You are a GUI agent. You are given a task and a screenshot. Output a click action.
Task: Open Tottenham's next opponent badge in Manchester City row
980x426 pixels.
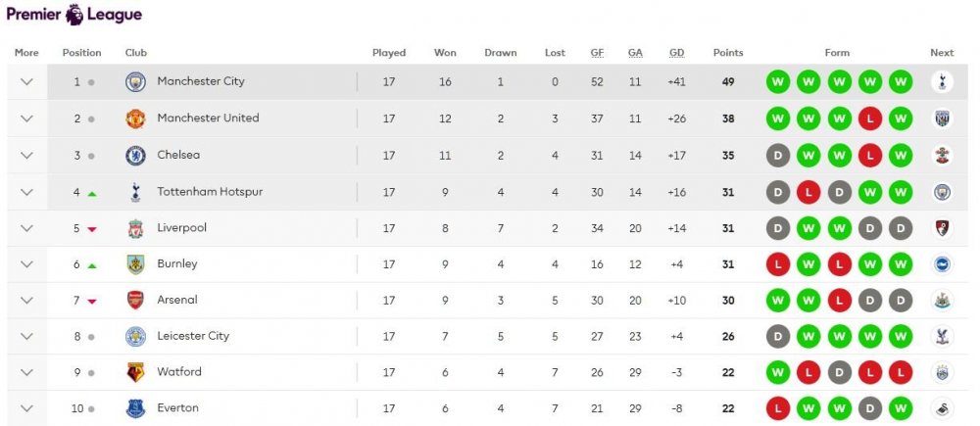click(x=942, y=82)
